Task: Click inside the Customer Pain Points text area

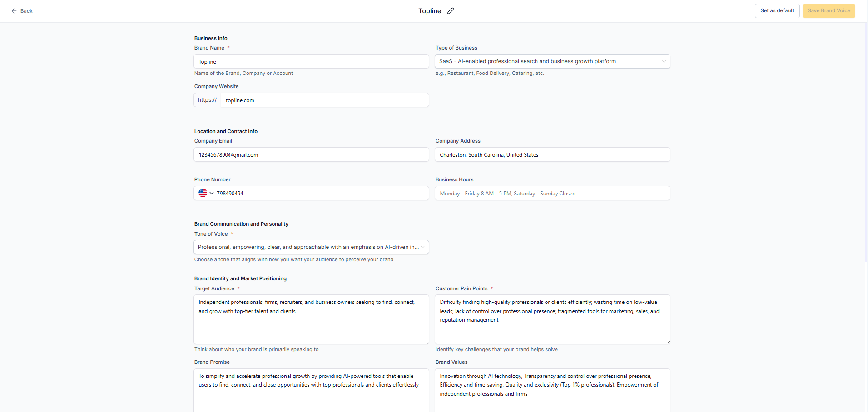Action: (x=552, y=319)
